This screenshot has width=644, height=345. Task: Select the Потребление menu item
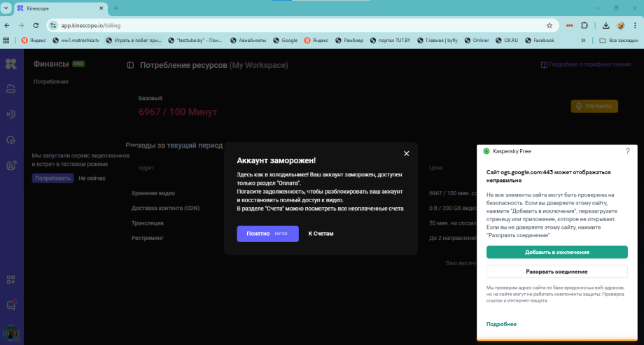(50, 82)
